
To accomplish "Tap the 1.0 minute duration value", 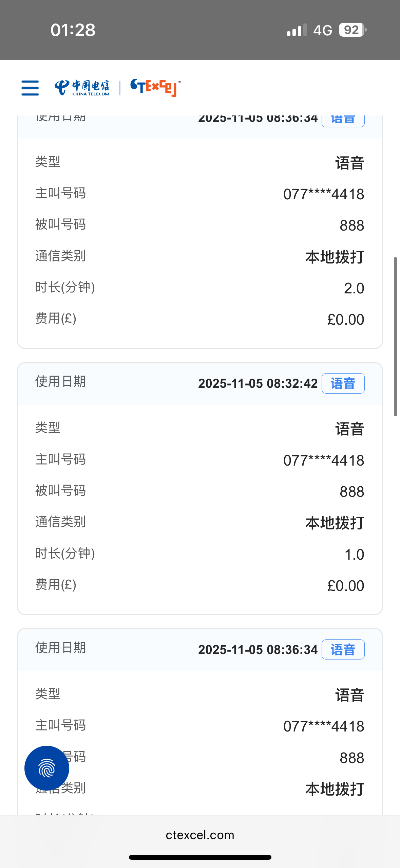I will [x=354, y=555].
